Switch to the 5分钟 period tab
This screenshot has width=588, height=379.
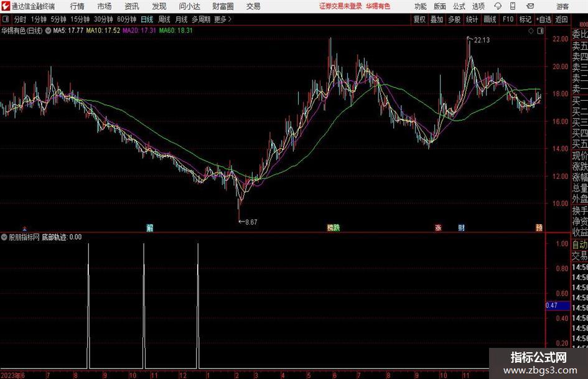click(x=58, y=19)
